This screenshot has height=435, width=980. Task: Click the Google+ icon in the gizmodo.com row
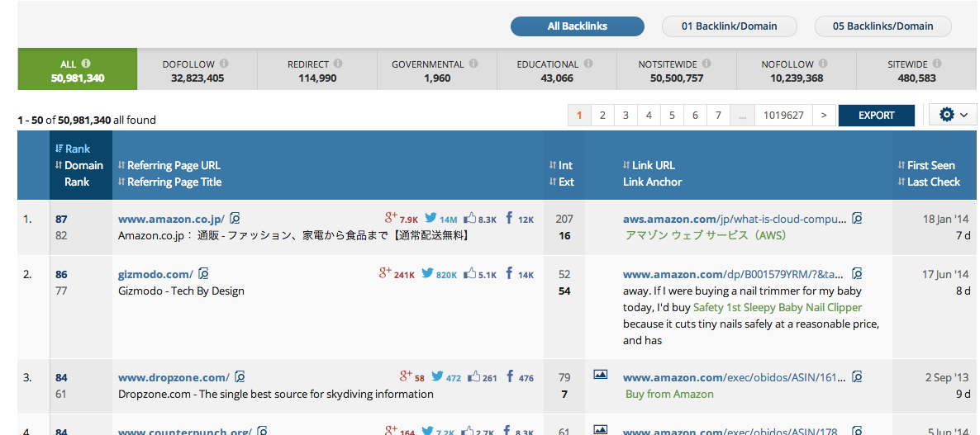click(x=385, y=272)
